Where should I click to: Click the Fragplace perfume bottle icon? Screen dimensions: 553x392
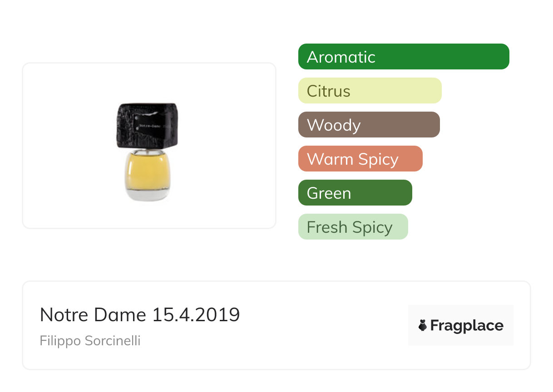click(423, 326)
